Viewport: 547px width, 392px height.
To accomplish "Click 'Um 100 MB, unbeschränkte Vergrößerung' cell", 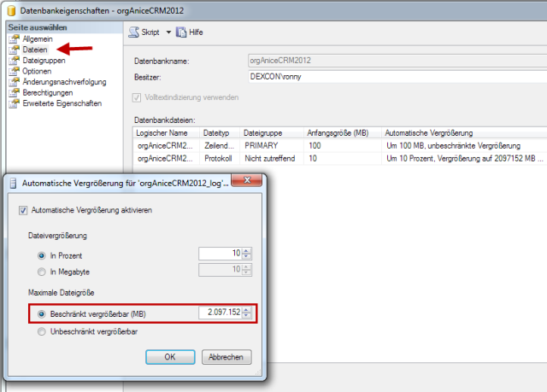I will [464, 146].
